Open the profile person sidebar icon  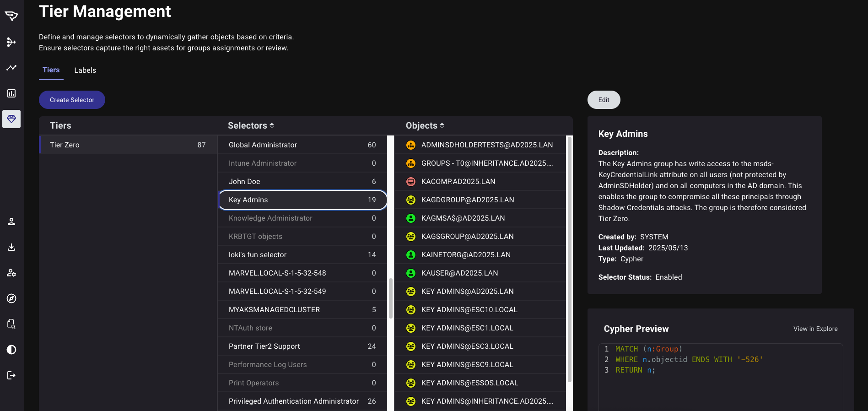point(11,222)
